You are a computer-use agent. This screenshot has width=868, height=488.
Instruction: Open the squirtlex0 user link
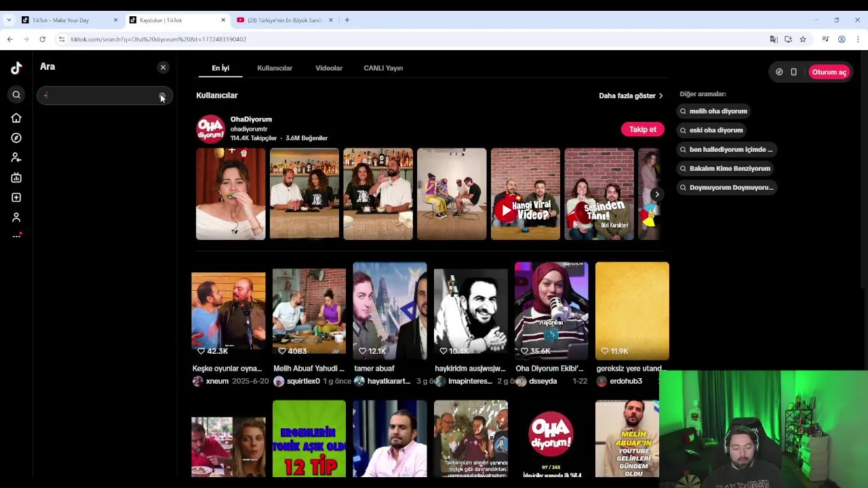point(303,382)
